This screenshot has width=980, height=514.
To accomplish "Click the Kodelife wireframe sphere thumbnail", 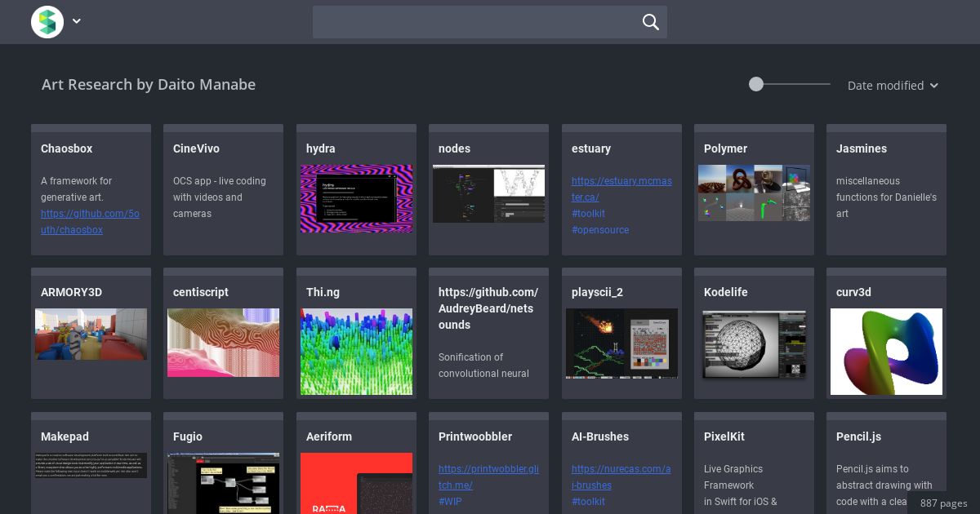I will pos(754,344).
